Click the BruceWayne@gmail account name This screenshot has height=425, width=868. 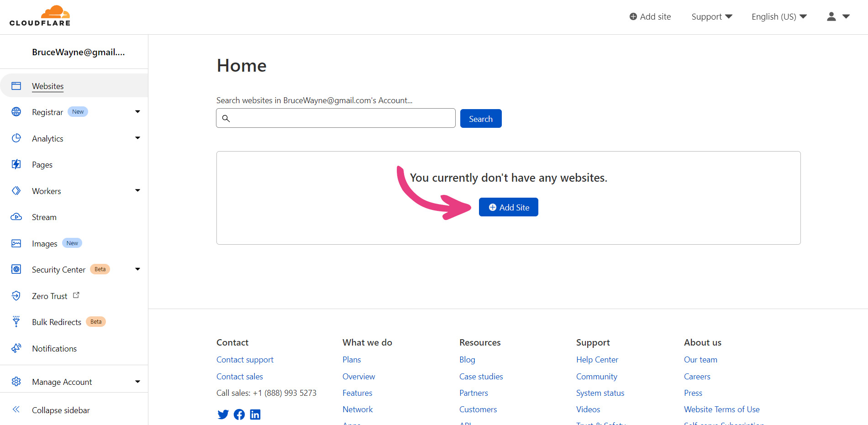pos(78,52)
